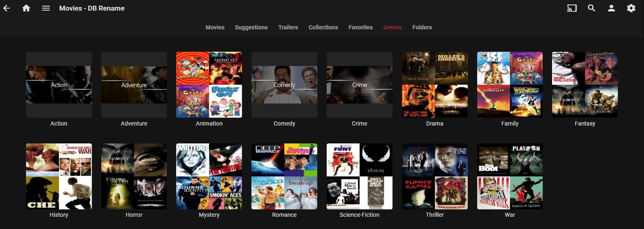Open the settings gear icon
The height and width of the screenshot is (229, 644).
click(x=631, y=8)
